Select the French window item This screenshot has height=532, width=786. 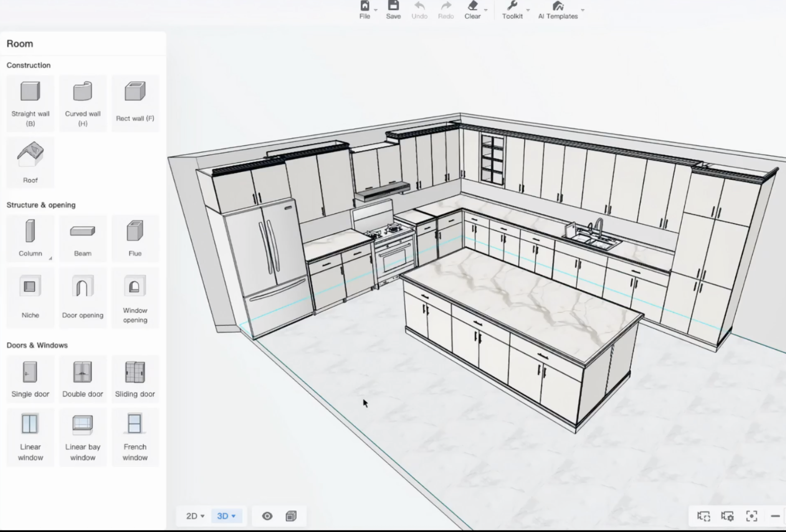point(135,437)
